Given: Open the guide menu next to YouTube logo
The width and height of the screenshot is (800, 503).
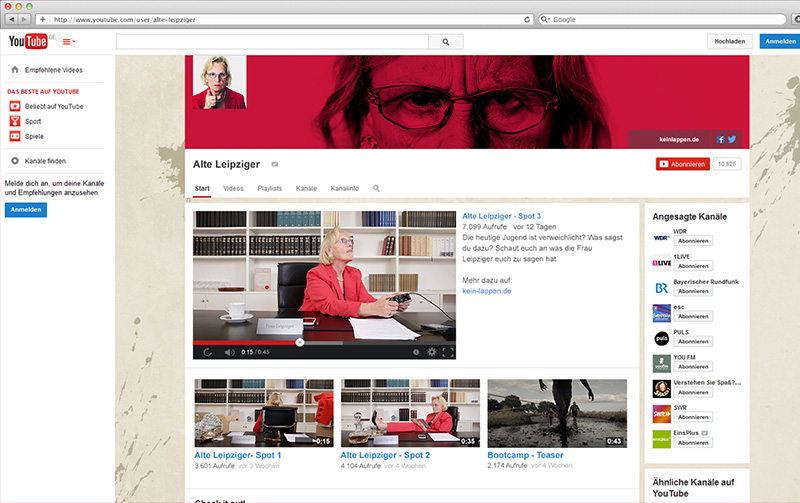Looking at the screenshot, I should tap(69, 42).
